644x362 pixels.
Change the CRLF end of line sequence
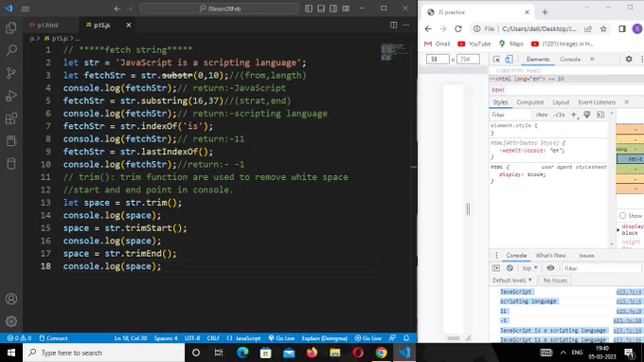(x=213, y=338)
